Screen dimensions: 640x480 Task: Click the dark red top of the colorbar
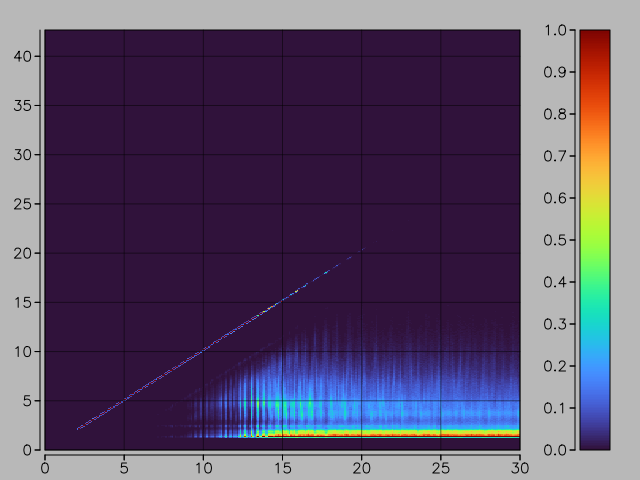coord(594,36)
